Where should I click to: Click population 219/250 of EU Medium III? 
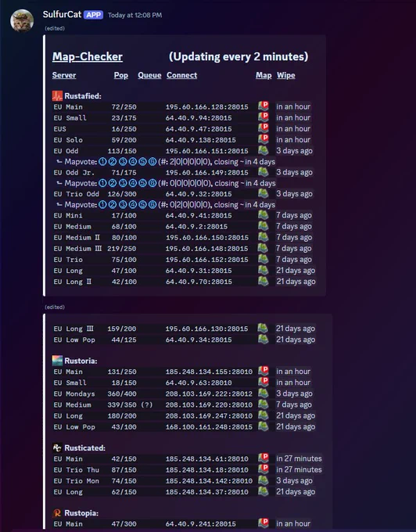click(122, 248)
